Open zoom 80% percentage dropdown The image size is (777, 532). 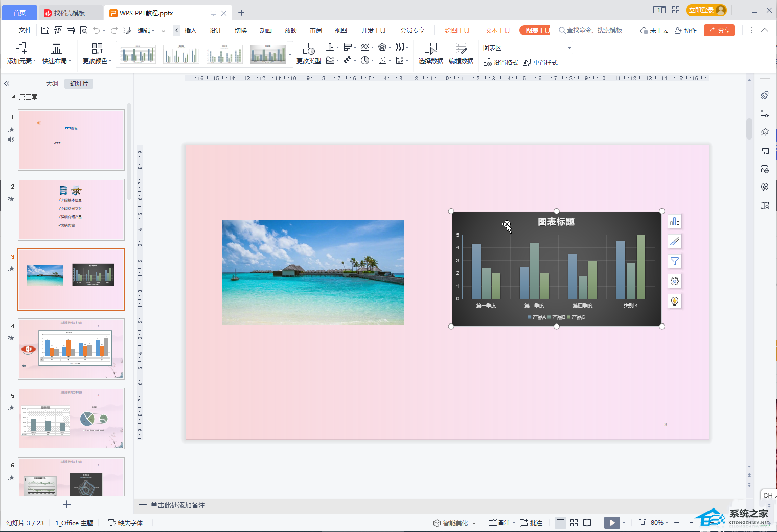point(659,523)
